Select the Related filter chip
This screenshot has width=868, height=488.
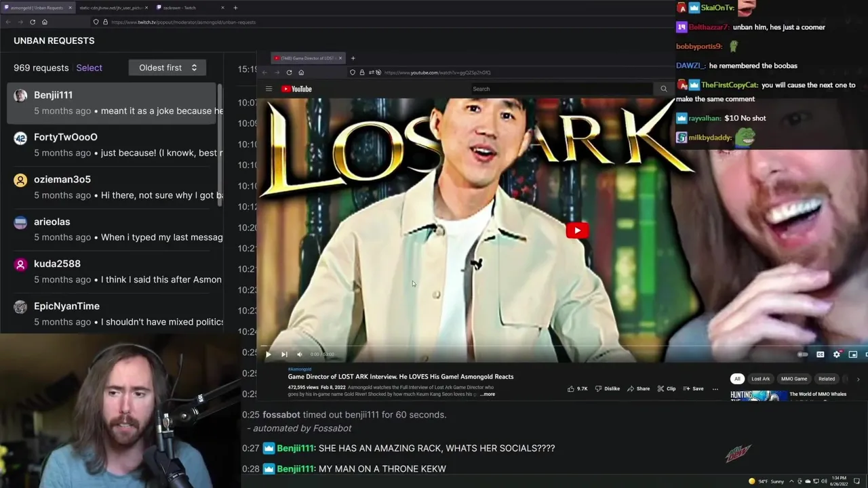coord(827,379)
